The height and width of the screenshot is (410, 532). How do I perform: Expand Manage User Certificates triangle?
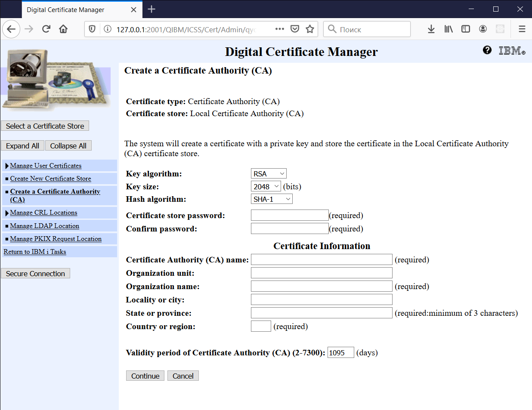7,166
